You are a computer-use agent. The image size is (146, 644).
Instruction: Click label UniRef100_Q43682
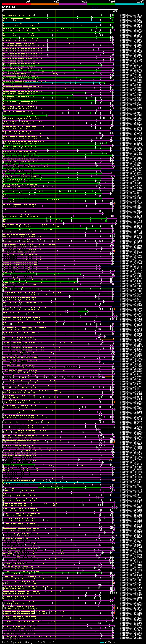click(131, 95)
